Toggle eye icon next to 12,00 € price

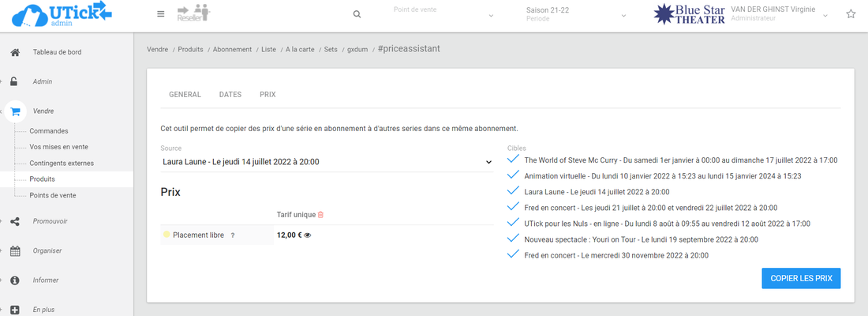(308, 235)
